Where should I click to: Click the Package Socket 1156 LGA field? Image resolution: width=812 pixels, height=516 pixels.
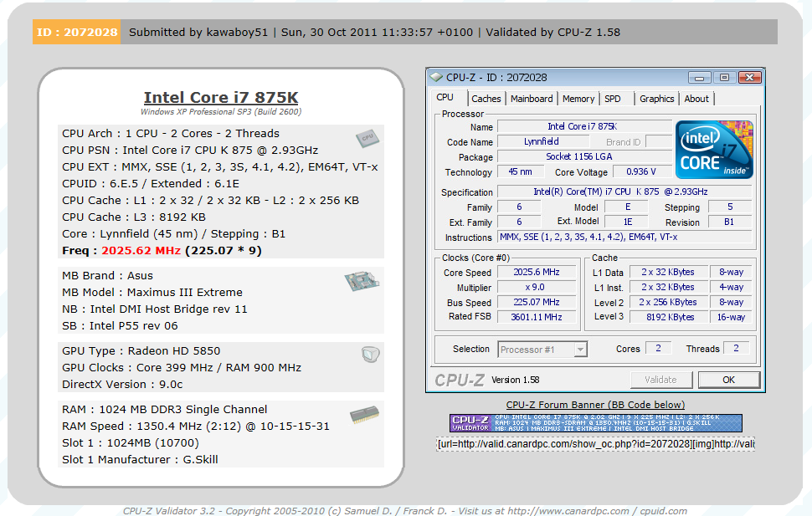coord(584,157)
